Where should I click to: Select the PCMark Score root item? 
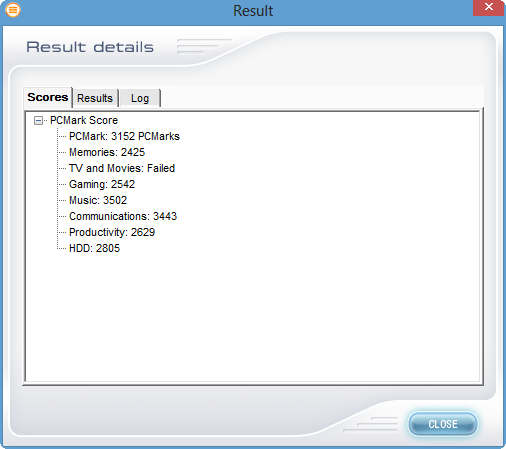[x=84, y=120]
